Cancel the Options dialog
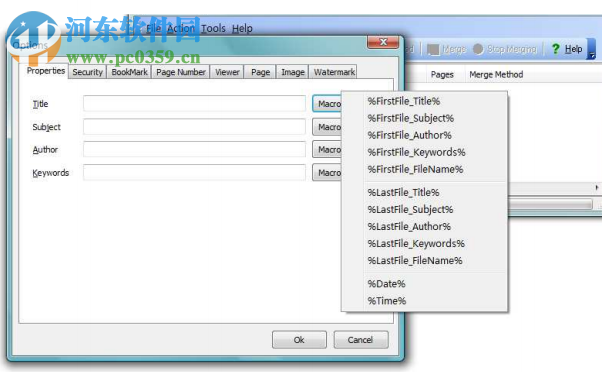 [x=360, y=340]
